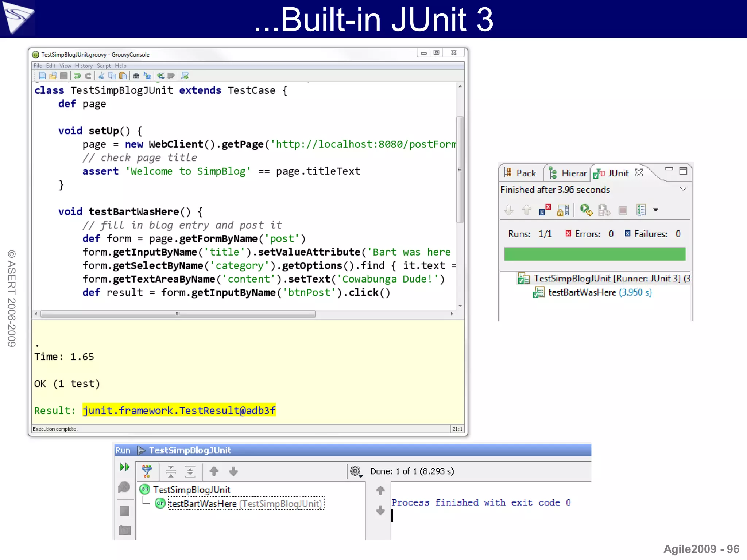This screenshot has width=747, height=560.
Task: Click the green Undo arrow in GroovyConsole
Action: coord(77,76)
